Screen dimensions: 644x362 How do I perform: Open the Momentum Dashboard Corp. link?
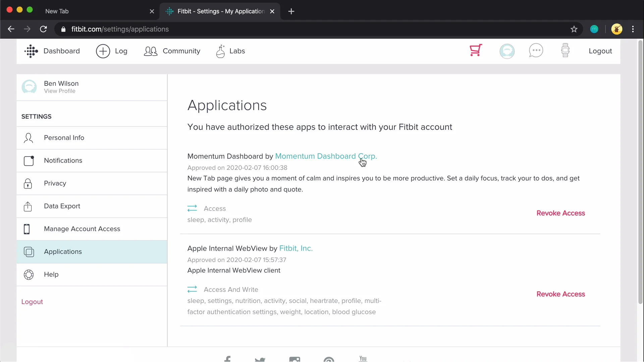click(326, 156)
